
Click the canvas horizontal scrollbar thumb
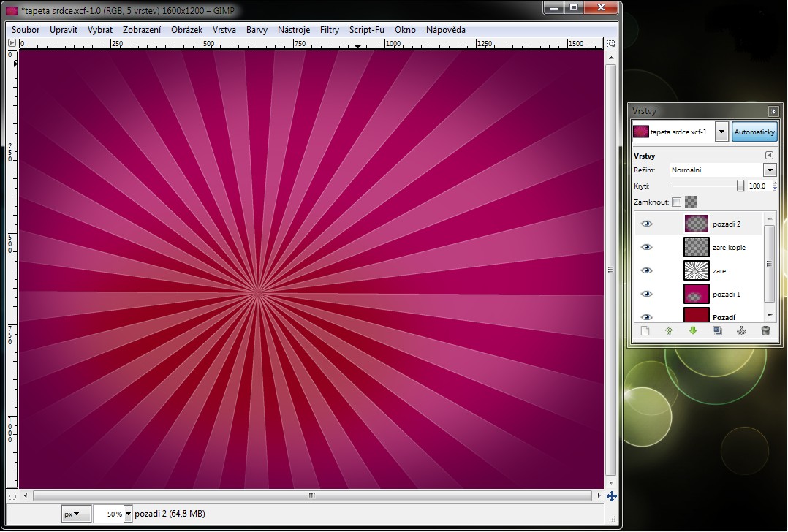312,496
